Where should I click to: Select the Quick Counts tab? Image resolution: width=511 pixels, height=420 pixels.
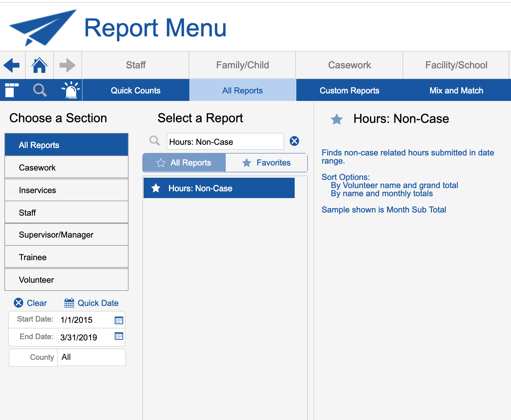(135, 90)
